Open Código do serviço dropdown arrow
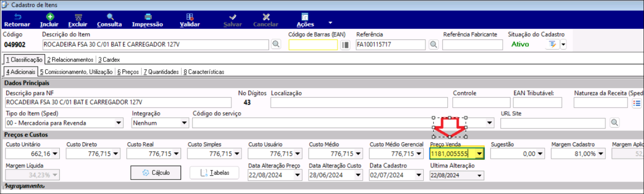Screen dimensions: 644x194 (489, 123)
